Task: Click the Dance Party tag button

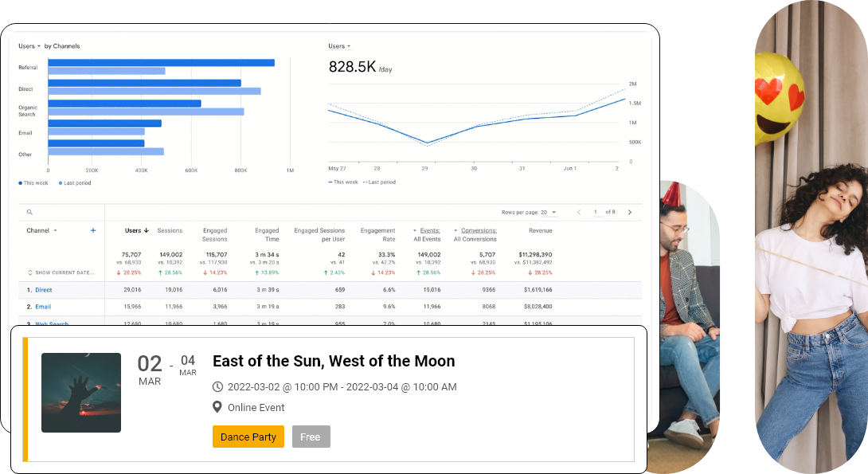Action: [248, 437]
